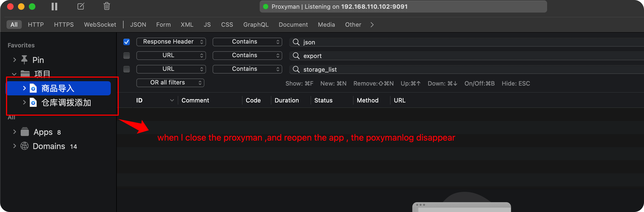Filter by the Document tab

[293, 25]
